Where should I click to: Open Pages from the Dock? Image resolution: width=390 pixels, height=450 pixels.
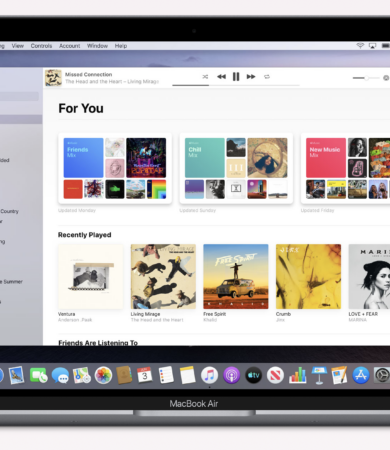coord(339,376)
